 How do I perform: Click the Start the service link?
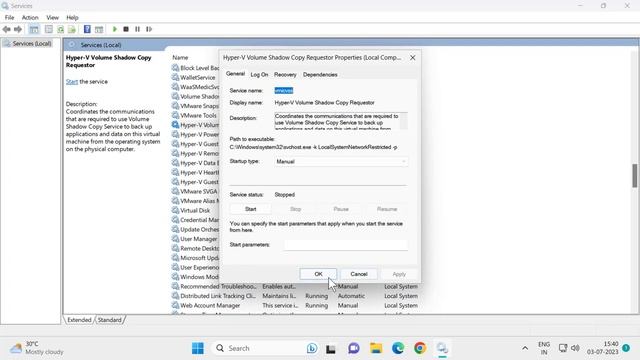72,82
